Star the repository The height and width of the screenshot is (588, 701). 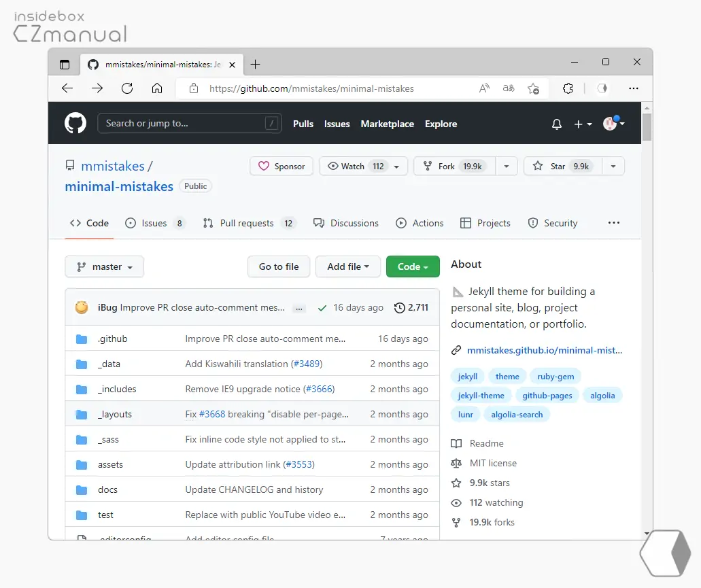[x=563, y=167]
